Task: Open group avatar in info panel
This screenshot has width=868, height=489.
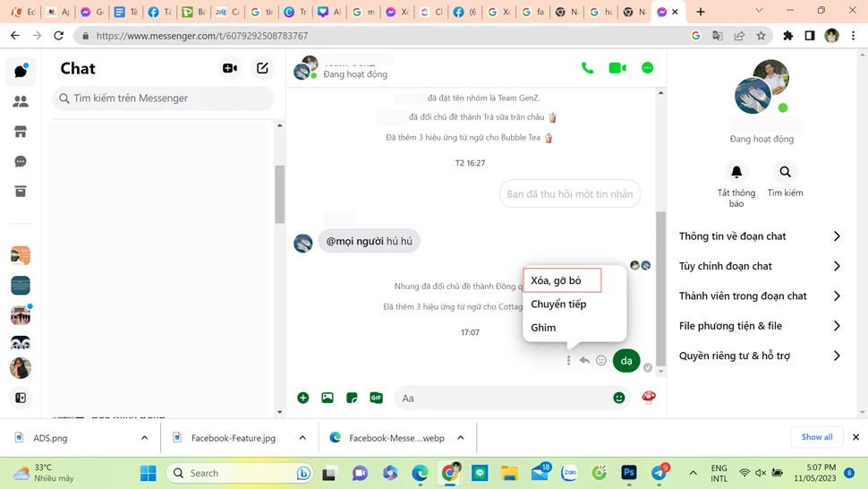Action: pos(762,88)
